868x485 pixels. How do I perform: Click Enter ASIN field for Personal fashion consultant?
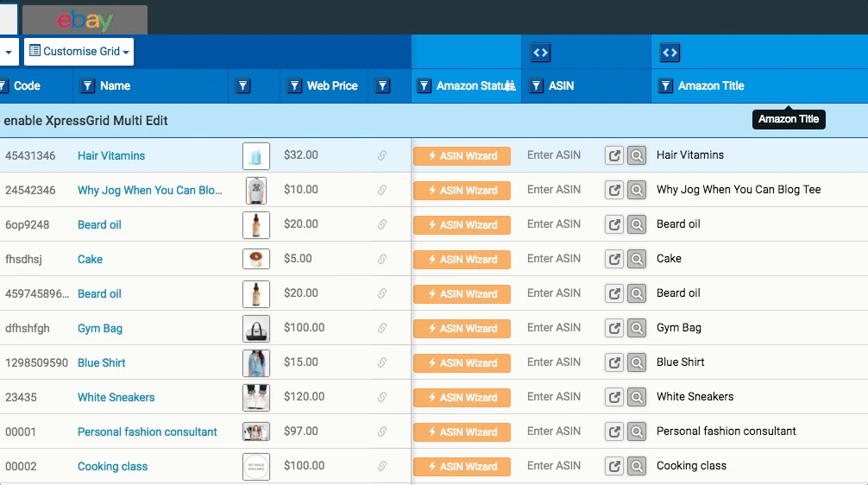(554, 431)
